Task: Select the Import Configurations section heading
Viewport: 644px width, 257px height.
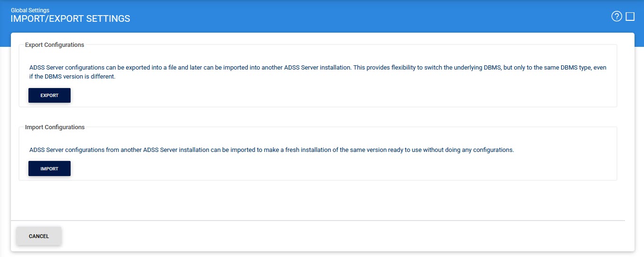Action: (54, 127)
